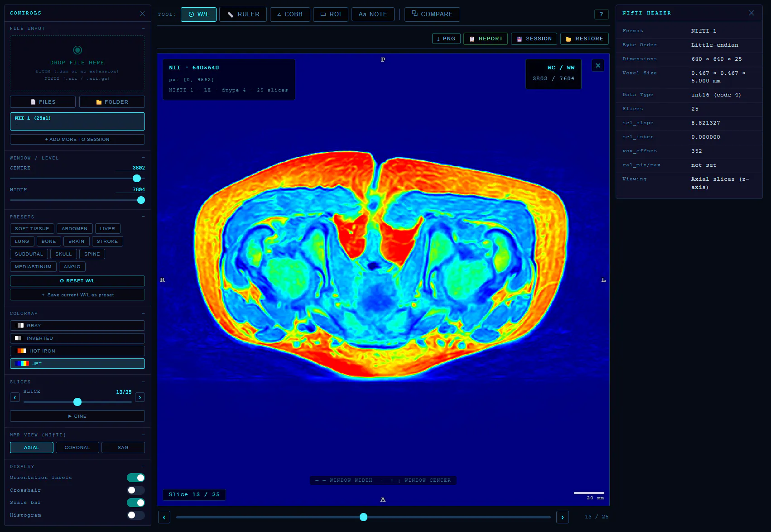Restore a saved session
This screenshot has height=532, width=771.
(584, 39)
